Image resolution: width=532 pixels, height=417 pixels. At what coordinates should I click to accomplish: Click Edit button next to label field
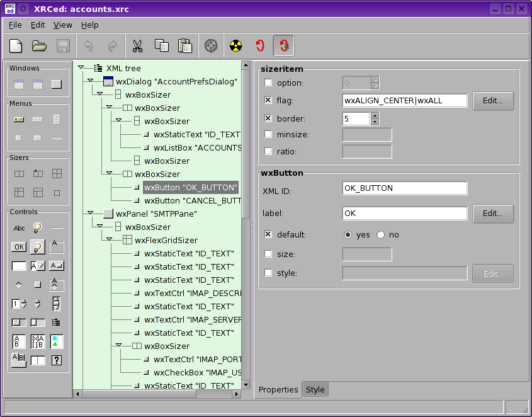[492, 214]
